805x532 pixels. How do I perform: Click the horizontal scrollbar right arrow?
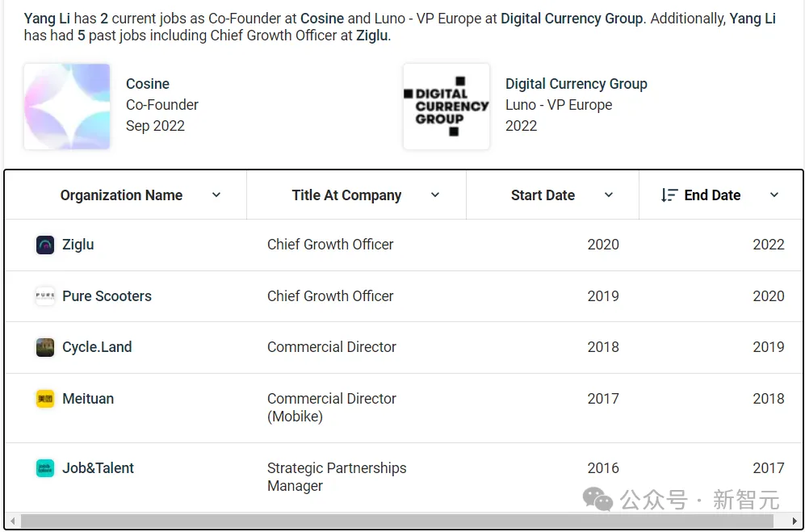tap(795, 522)
